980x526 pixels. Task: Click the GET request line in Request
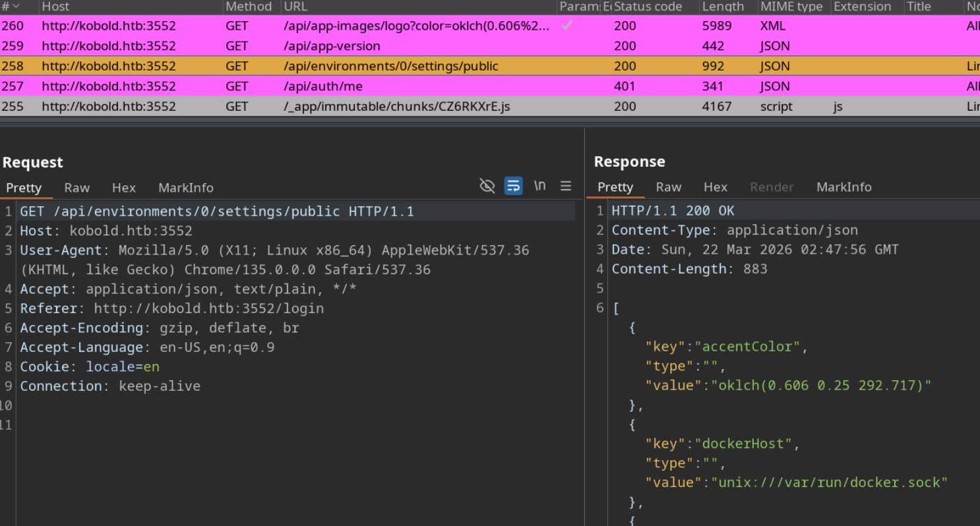coord(217,212)
